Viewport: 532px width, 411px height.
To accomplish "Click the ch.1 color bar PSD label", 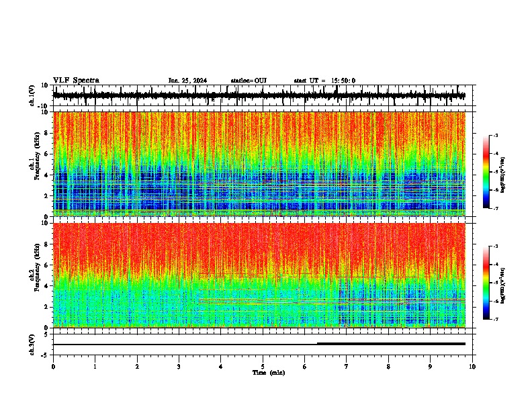I will point(502,175).
